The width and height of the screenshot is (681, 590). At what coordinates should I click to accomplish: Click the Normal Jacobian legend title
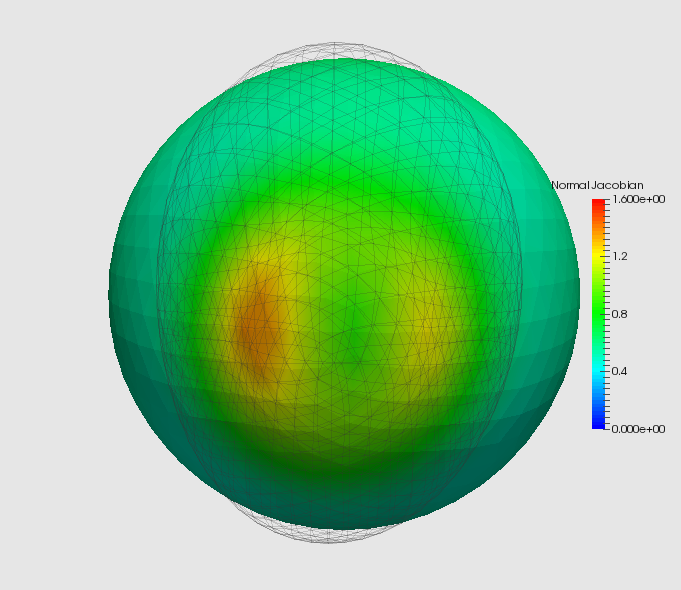(x=597, y=186)
